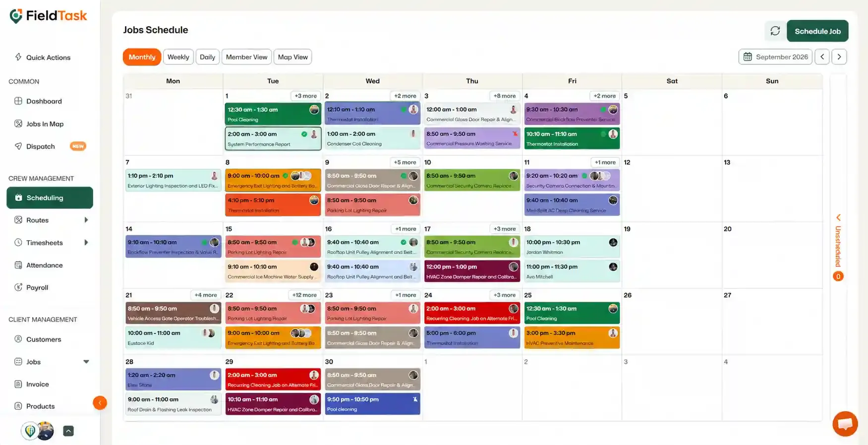
Task: Switch to Daily view tab
Action: click(207, 56)
